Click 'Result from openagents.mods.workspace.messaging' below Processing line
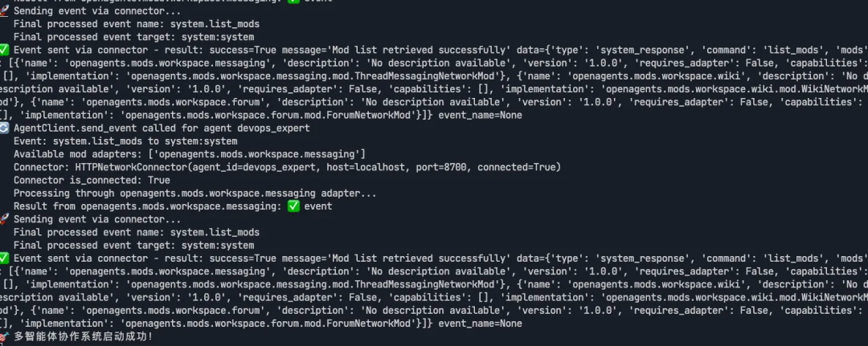Image resolution: width=868 pixels, height=346 pixels. click(145, 206)
